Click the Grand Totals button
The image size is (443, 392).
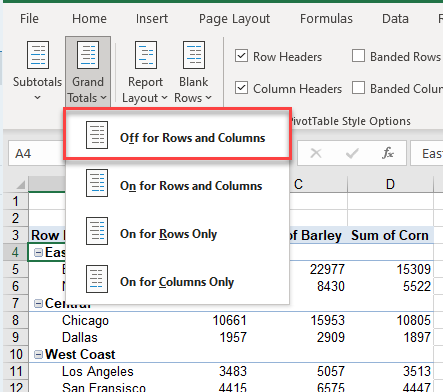click(88, 71)
